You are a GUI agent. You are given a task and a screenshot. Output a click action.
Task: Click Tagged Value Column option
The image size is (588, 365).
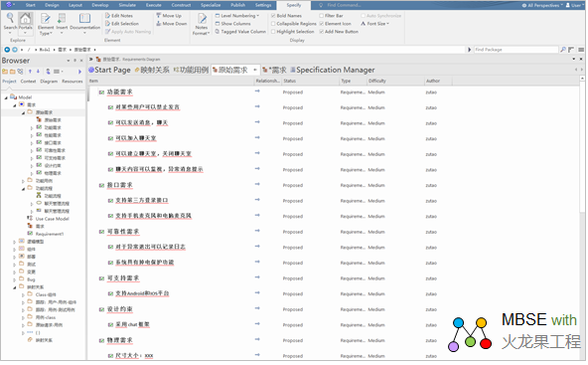click(x=240, y=32)
